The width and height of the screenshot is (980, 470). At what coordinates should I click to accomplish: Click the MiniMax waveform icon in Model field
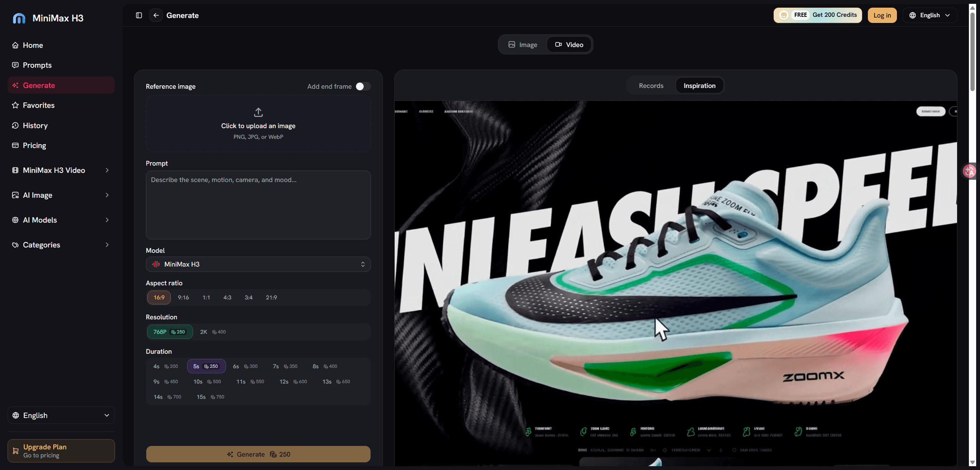point(156,264)
